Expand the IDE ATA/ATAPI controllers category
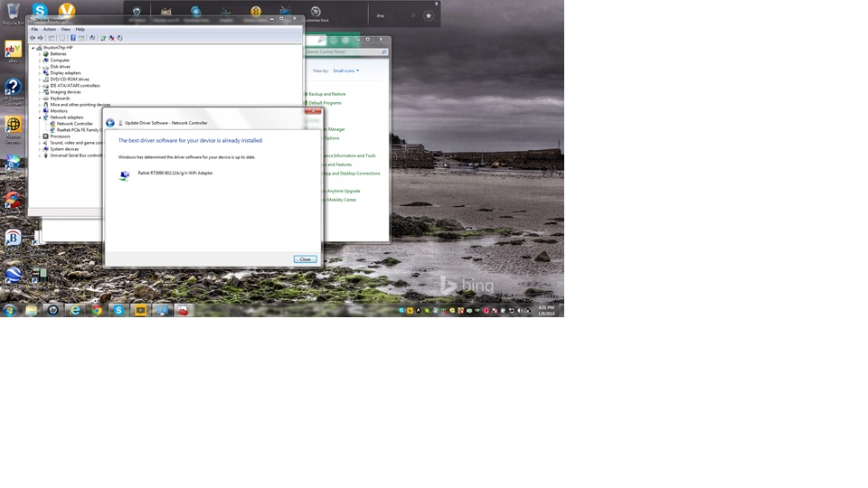Image resolution: width=868 pixels, height=488 pixels. (39, 86)
